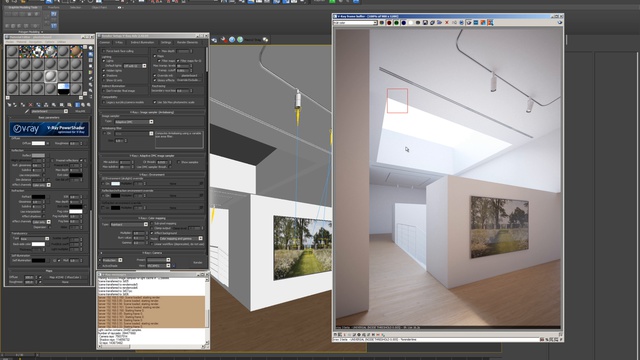640x360 pixels.
Task: Toggle Backlight icon beside material slots
Action: click(x=90, y=54)
